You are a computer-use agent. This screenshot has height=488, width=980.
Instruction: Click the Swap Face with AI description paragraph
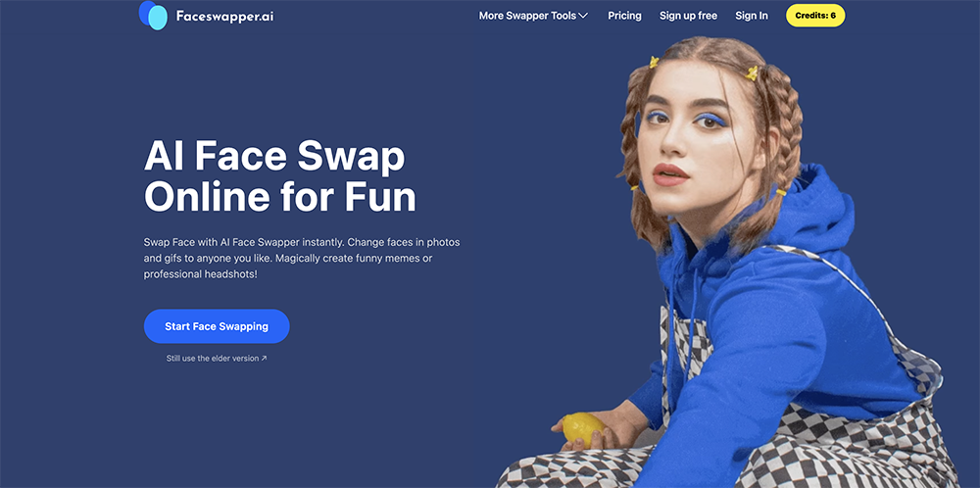[302, 258]
